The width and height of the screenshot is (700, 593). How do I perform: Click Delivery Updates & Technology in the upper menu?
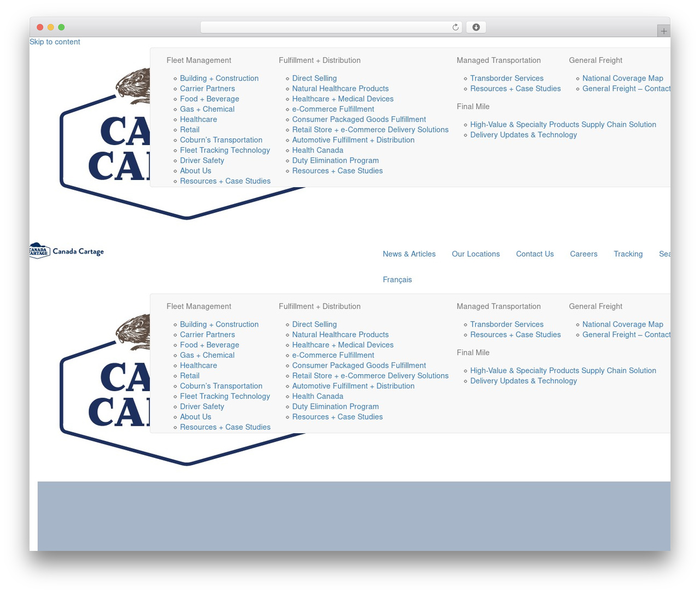pos(523,135)
